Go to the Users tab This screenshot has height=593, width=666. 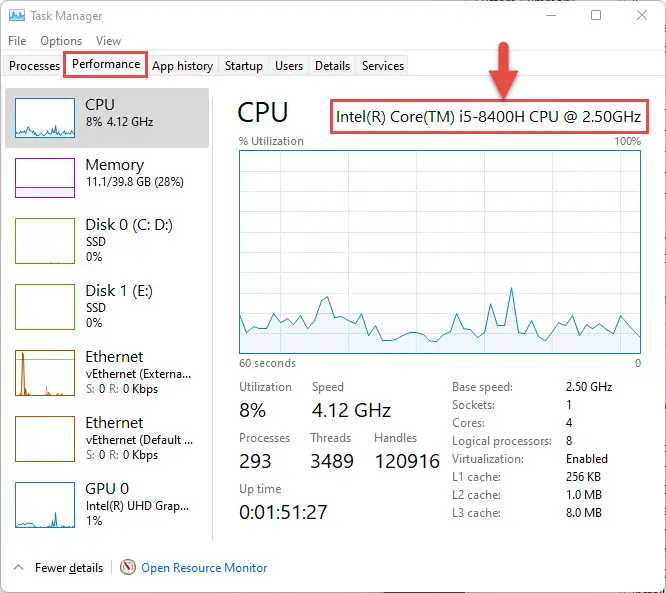click(289, 66)
